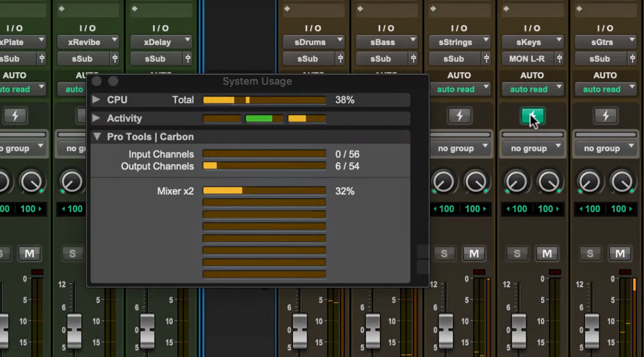Screen dimensions: 644x357
Task: Collapse the Pro Tools | Carbon section
Action: coord(97,136)
